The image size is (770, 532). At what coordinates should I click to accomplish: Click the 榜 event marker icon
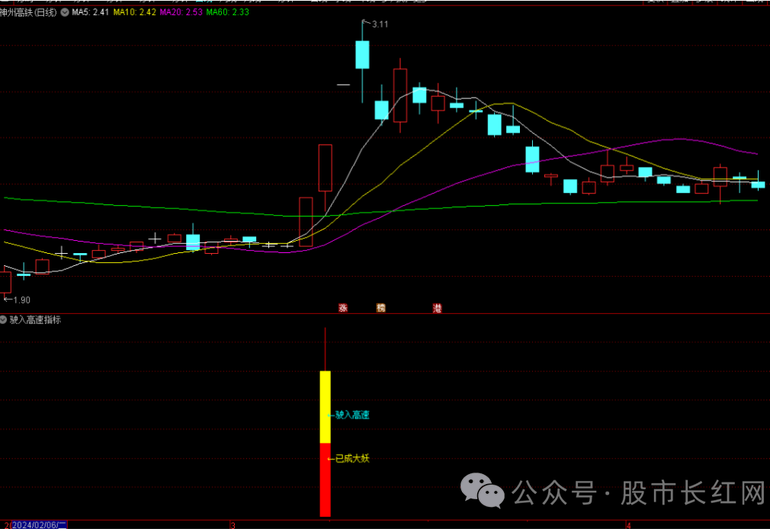[380, 308]
